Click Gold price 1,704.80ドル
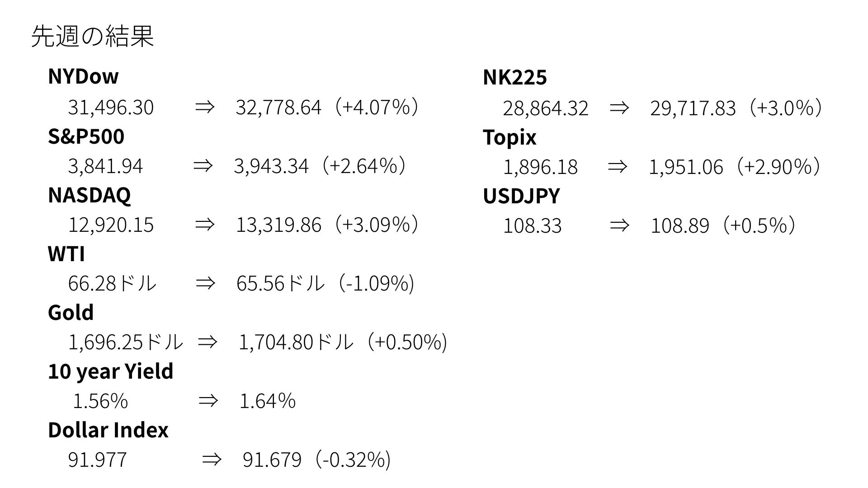This screenshot has height=488, width=868. [296, 342]
